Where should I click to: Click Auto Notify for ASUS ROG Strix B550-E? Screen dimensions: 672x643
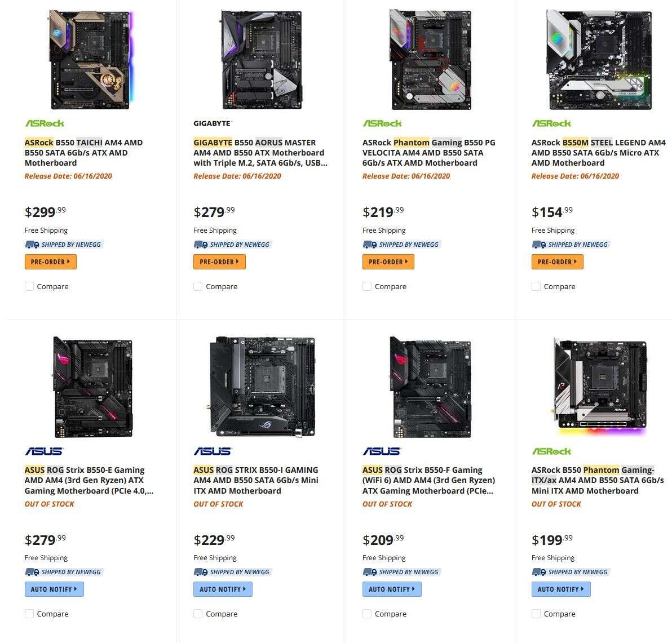point(54,589)
